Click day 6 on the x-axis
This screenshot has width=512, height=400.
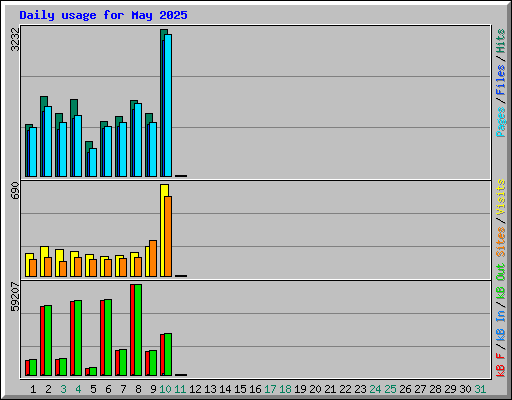[x=108, y=389]
